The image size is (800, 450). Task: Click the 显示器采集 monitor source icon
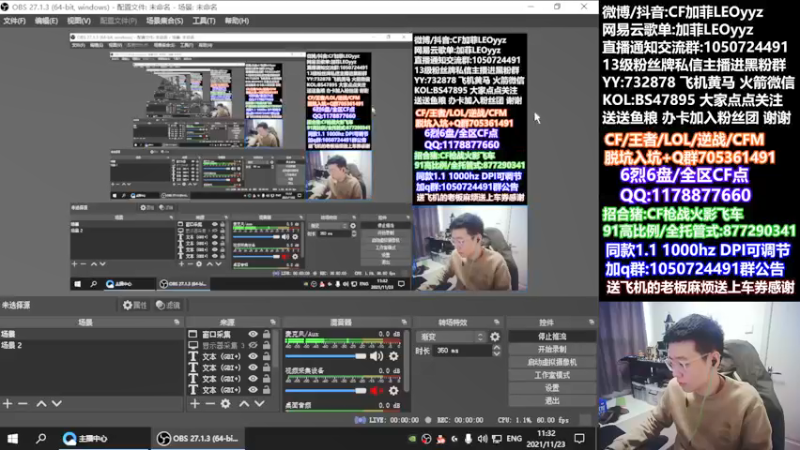[193, 345]
